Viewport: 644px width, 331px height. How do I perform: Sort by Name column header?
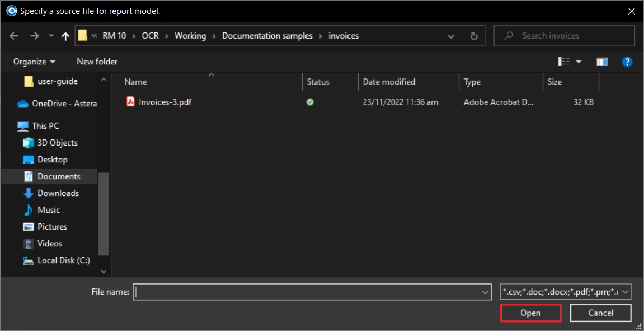(135, 82)
